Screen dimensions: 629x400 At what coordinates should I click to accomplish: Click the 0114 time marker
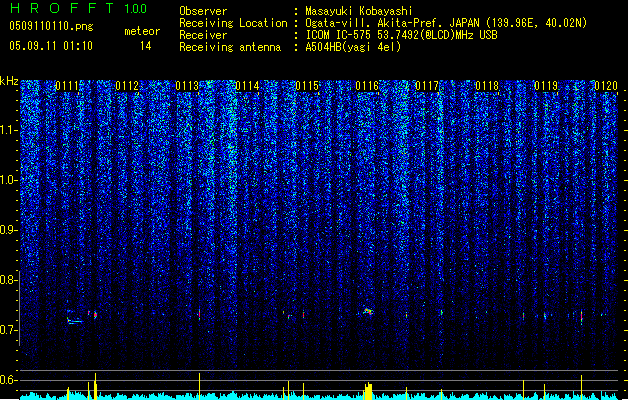247,86
